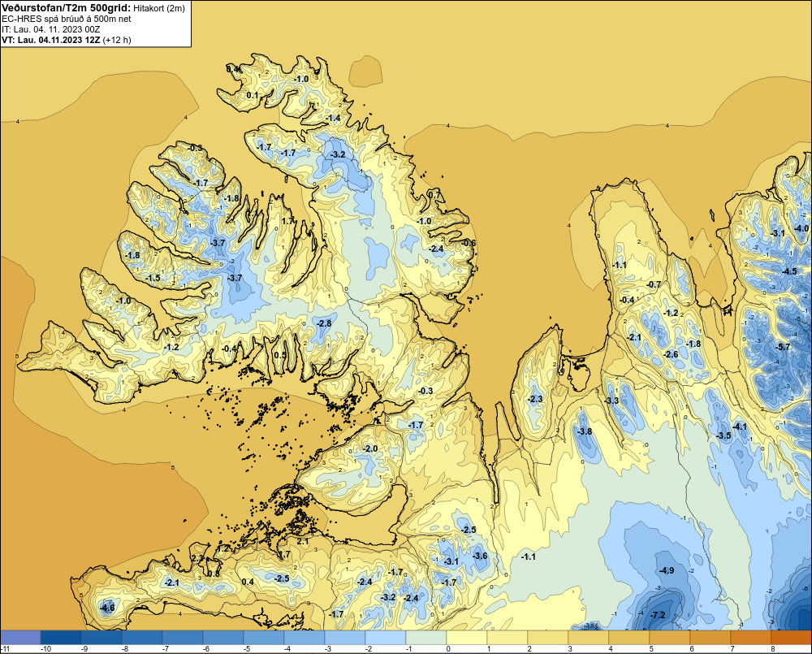Click the -4.5 temperature value

point(789,271)
